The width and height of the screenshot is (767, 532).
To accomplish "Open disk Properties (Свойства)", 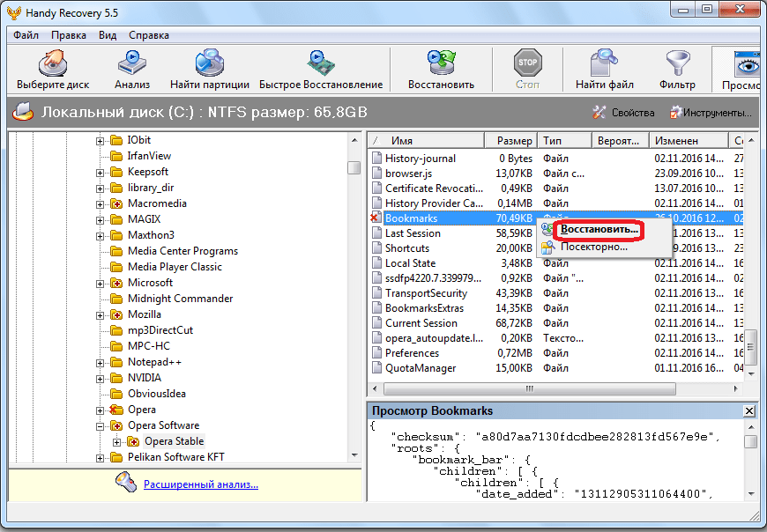I will pos(624,113).
